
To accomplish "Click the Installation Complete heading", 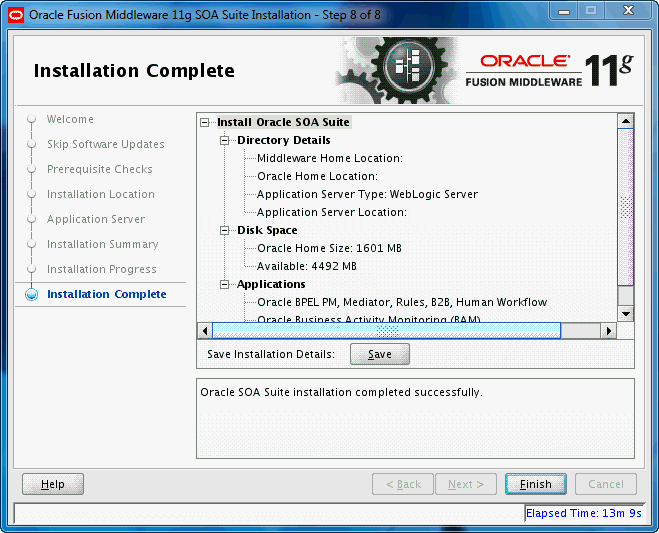I will (x=134, y=71).
